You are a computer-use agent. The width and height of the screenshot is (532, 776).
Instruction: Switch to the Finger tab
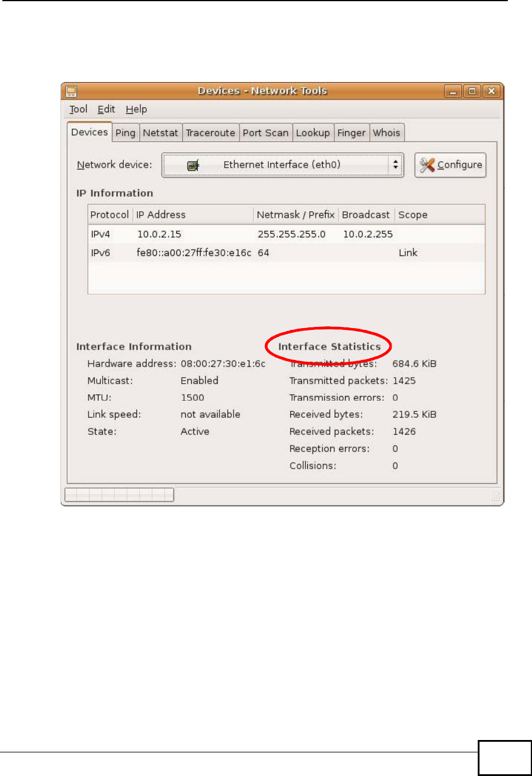(x=352, y=133)
